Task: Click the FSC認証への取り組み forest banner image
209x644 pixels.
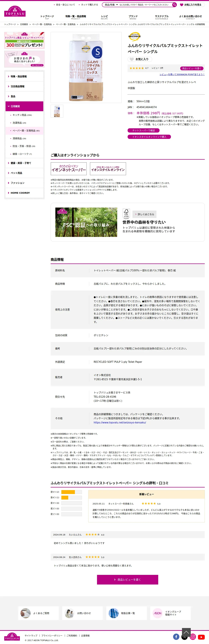Action: point(86,222)
